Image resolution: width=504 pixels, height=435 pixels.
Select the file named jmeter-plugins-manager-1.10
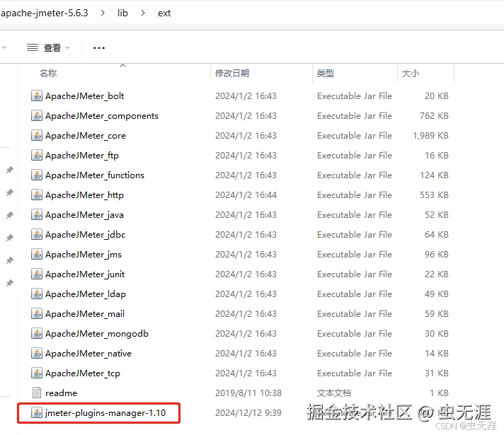[x=105, y=413]
